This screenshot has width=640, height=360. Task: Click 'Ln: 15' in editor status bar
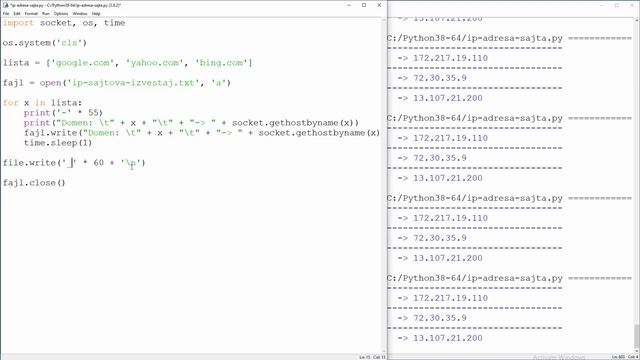pos(364,357)
